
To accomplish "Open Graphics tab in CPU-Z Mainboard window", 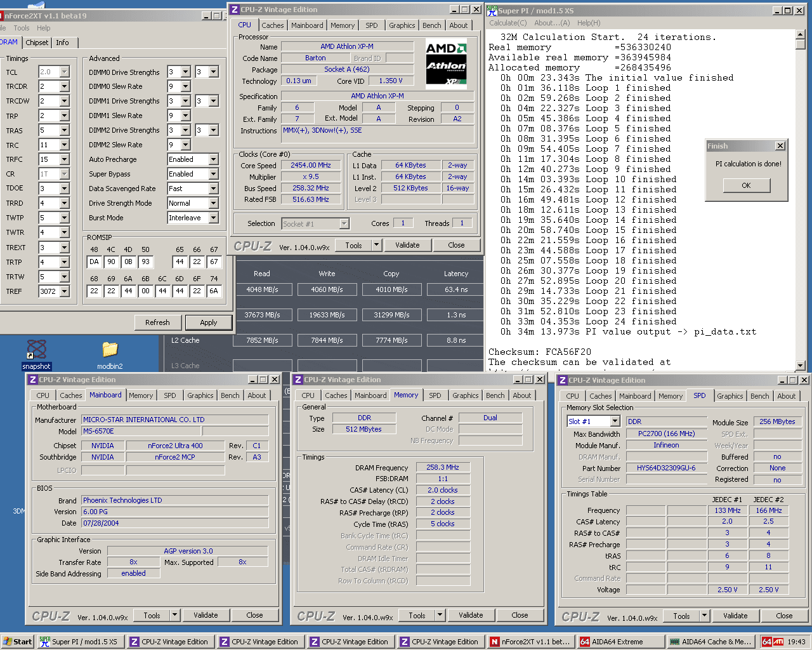I will click(x=200, y=395).
